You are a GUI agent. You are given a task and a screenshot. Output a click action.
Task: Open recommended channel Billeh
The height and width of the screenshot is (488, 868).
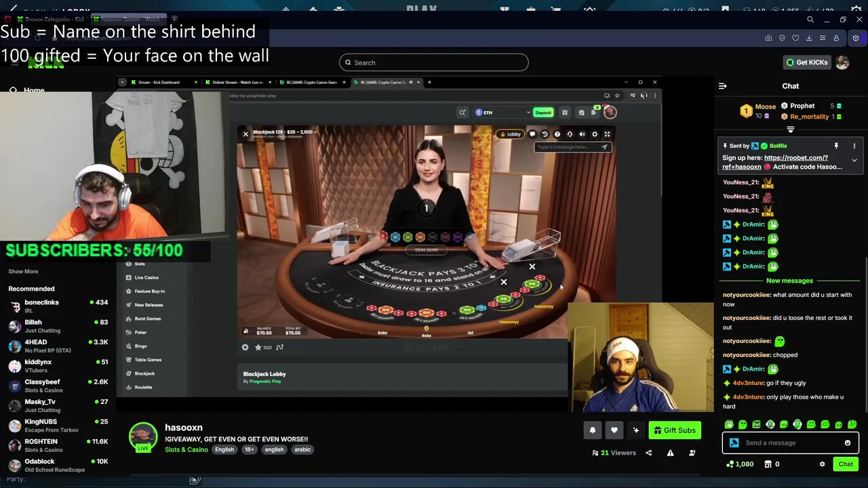(x=58, y=326)
